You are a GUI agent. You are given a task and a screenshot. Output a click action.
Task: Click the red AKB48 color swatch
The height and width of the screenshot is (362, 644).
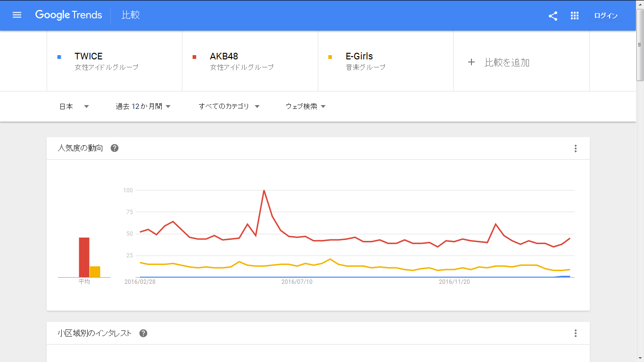[x=194, y=57]
